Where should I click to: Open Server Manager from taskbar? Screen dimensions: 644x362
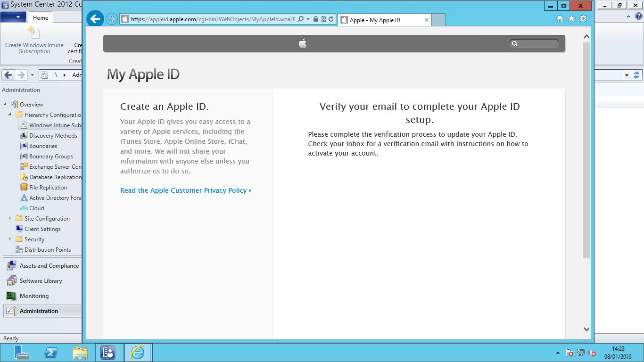[21, 353]
